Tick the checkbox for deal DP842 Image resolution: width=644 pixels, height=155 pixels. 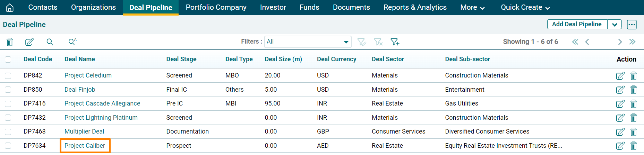[x=8, y=76]
